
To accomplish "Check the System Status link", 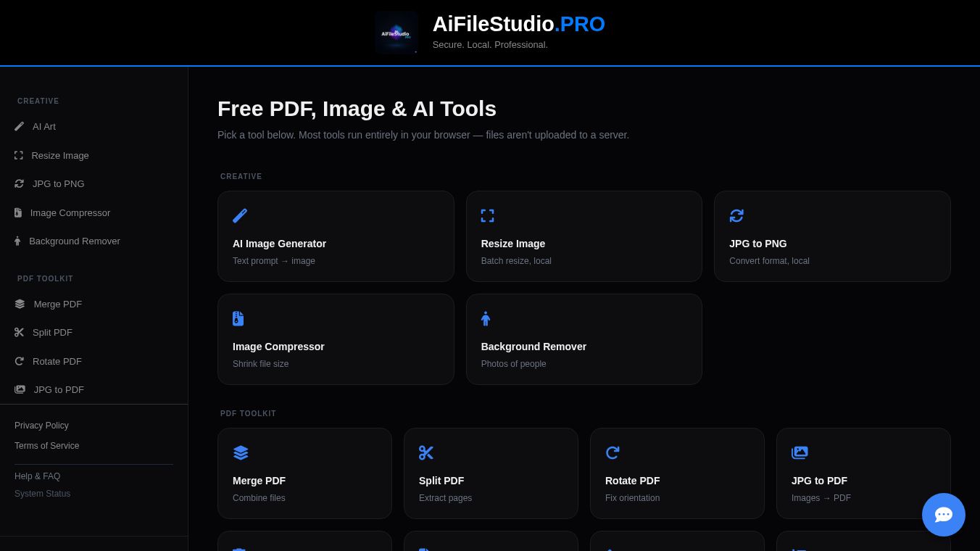I will 43,494.
